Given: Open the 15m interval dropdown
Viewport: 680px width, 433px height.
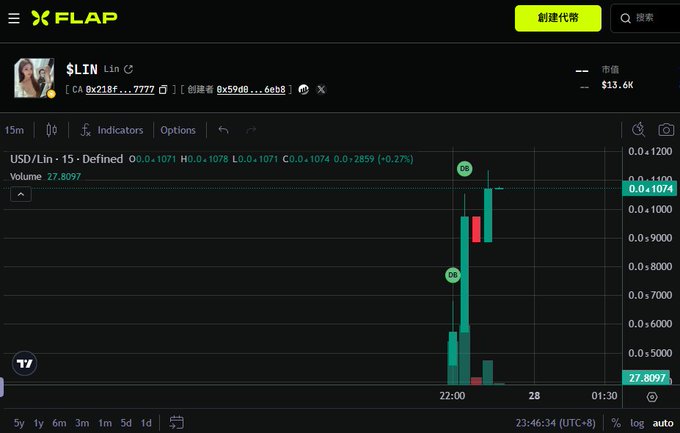Looking at the screenshot, I should tap(14, 130).
